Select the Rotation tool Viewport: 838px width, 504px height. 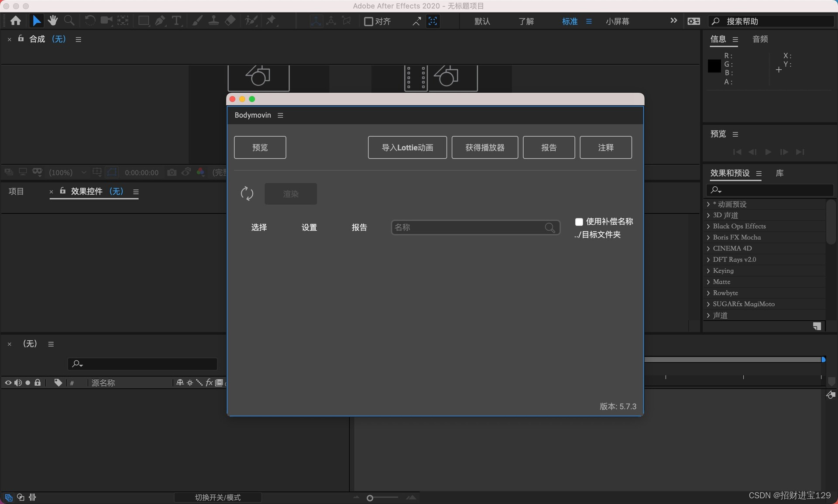click(x=90, y=21)
